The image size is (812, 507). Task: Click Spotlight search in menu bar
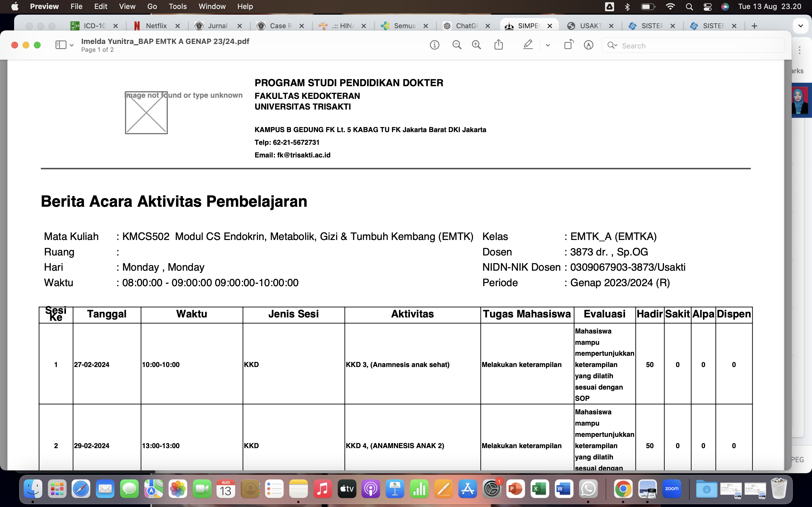click(x=689, y=7)
